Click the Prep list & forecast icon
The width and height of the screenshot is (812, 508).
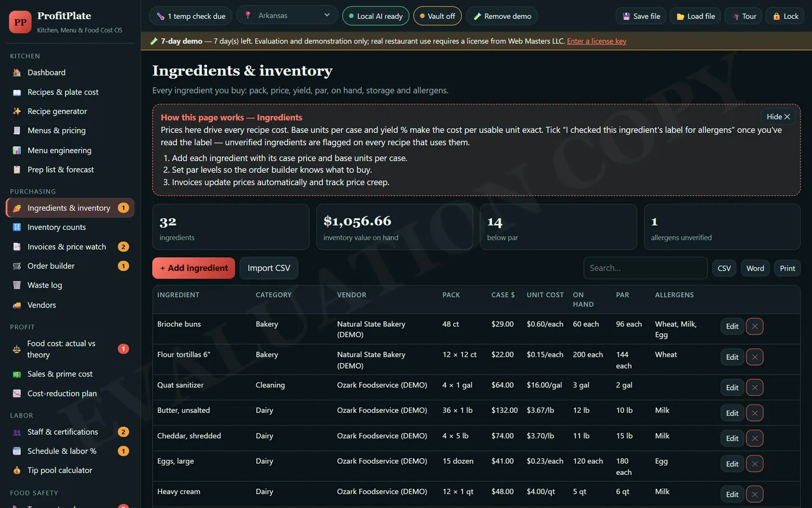click(x=17, y=170)
